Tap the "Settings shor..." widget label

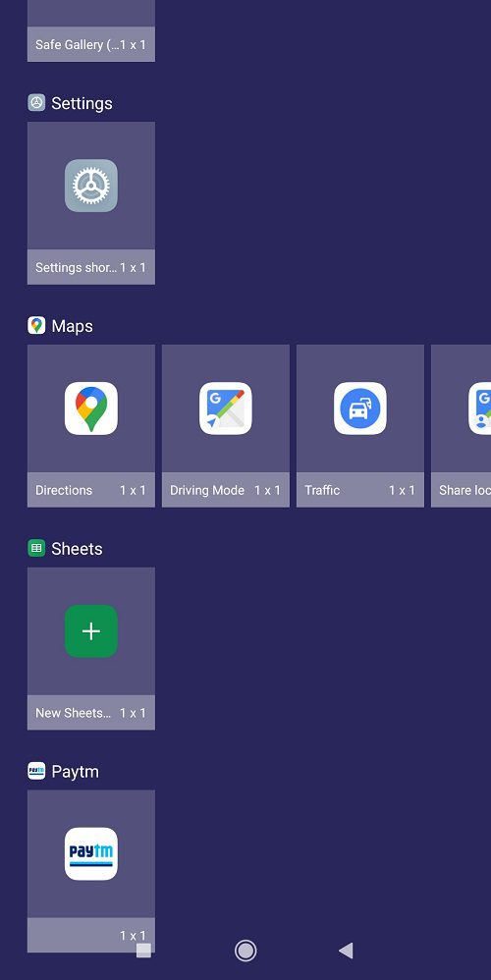point(77,267)
